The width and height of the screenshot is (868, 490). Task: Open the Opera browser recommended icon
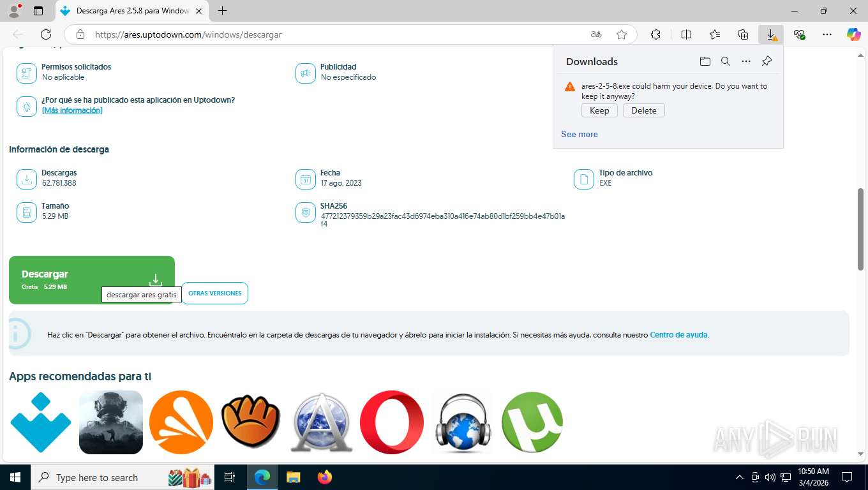[392, 422]
